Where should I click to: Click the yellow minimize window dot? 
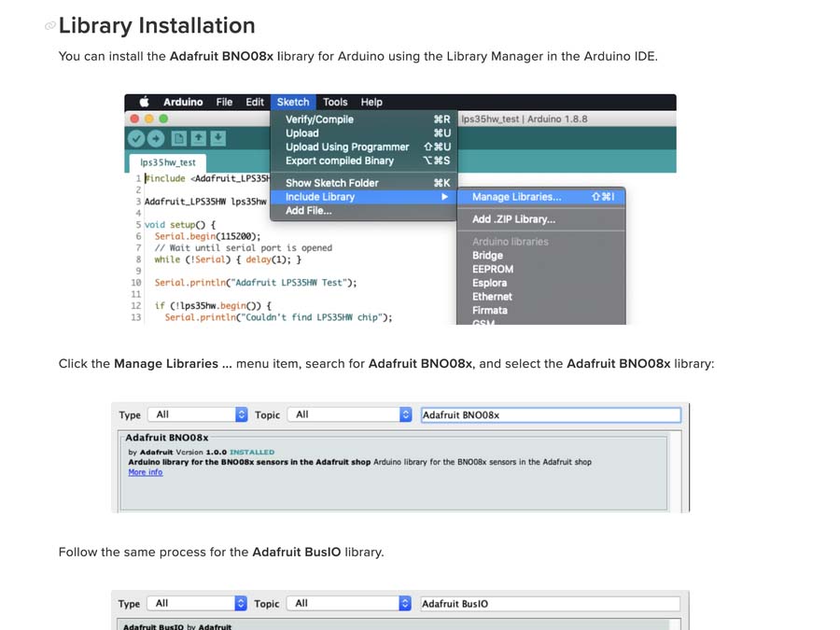point(149,119)
